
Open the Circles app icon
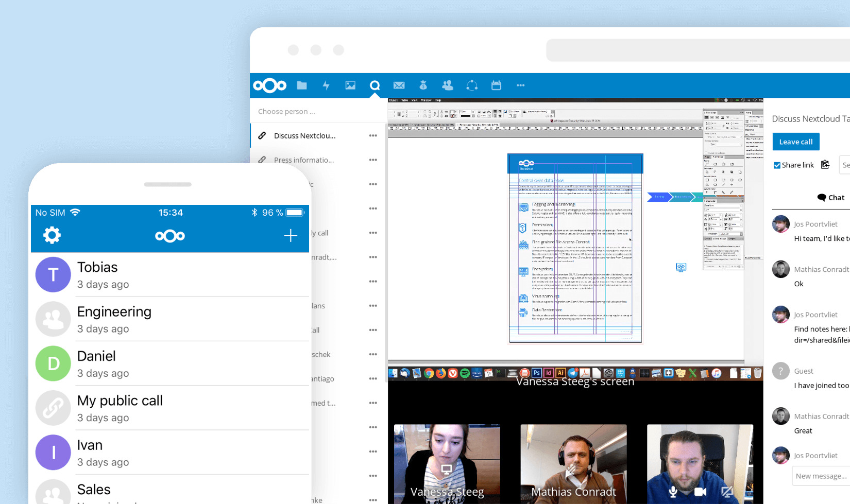coord(472,85)
